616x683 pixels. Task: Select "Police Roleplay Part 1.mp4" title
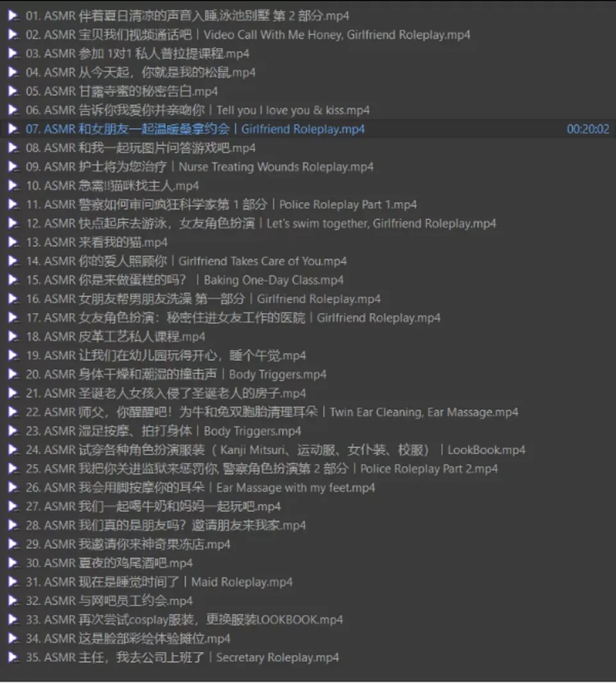221,205
